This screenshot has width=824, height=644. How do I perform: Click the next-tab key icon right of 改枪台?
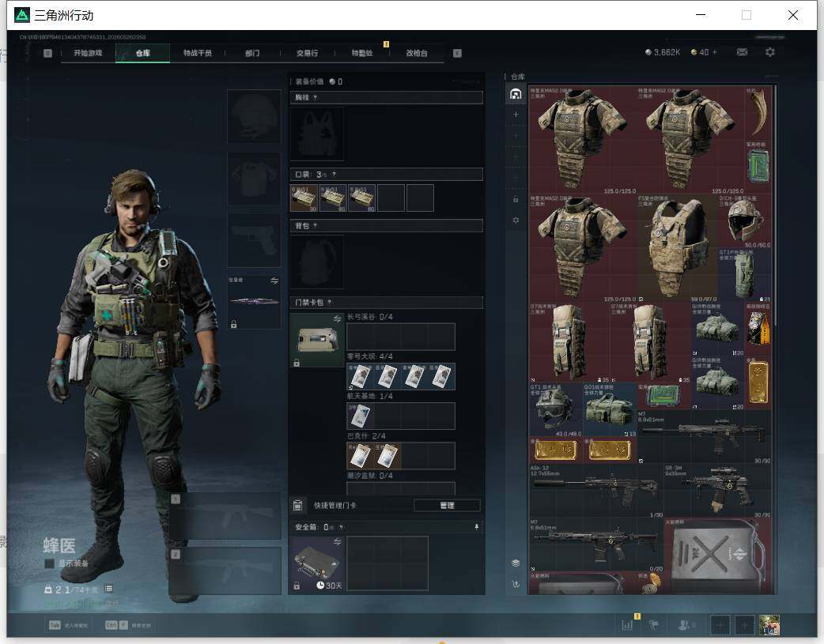pyautogui.click(x=457, y=53)
